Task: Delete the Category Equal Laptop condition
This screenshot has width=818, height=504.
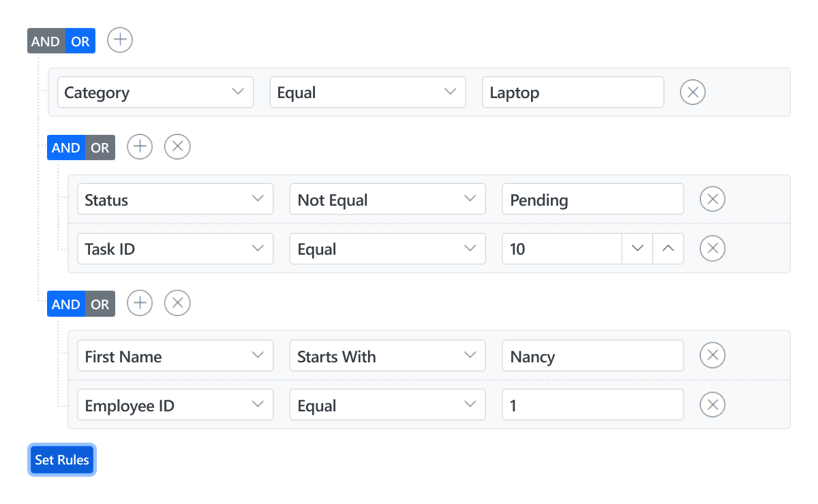Action: coord(693,92)
